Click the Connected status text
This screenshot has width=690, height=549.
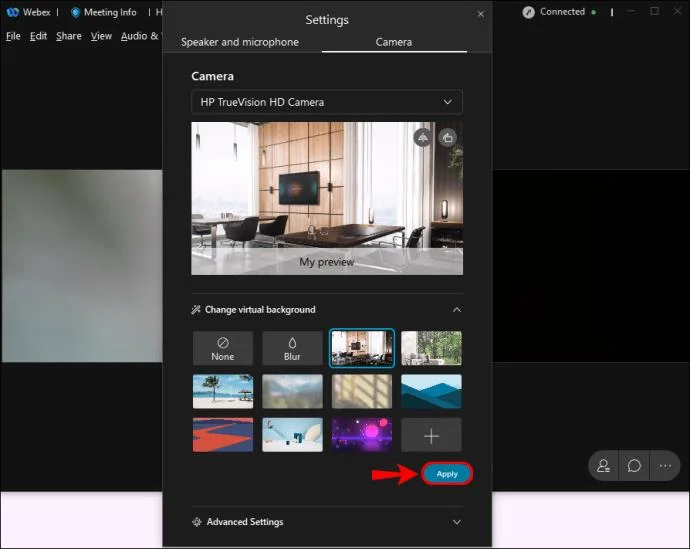point(562,12)
